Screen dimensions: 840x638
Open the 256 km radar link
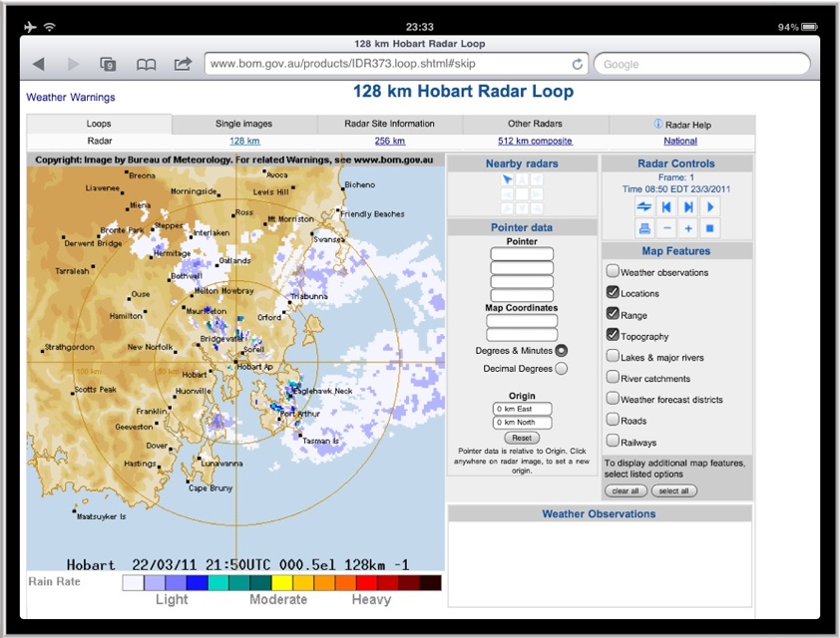click(x=389, y=142)
